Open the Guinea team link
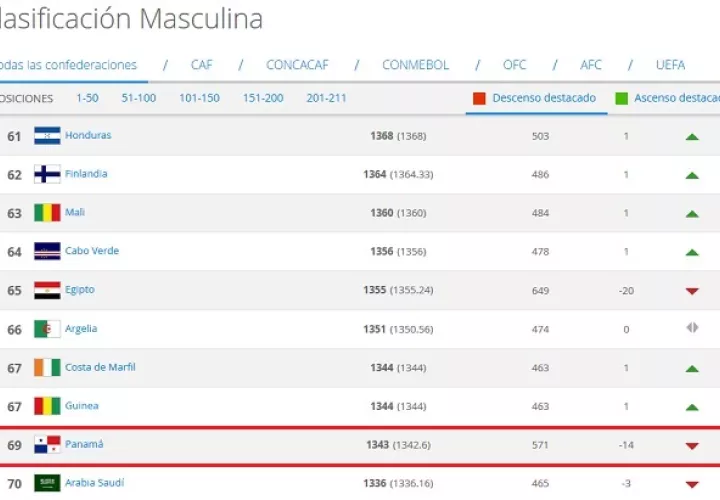The image size is (720, 500). 82,406
